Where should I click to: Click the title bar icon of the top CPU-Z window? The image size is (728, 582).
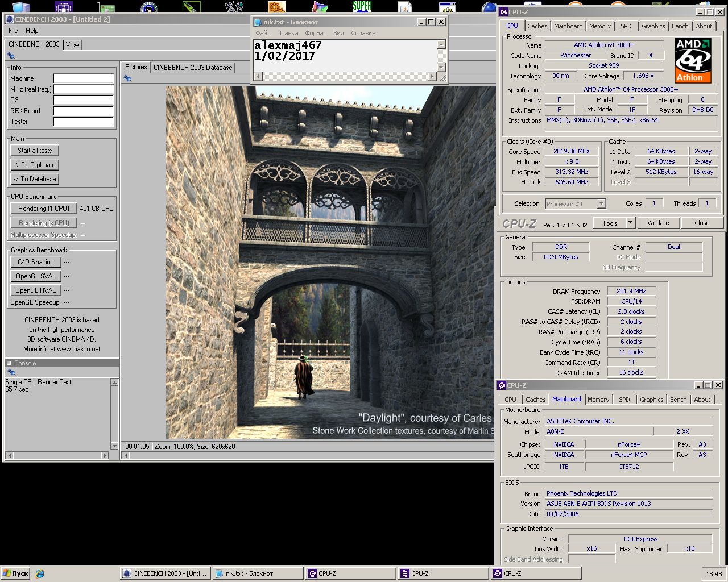click(503, 12)
